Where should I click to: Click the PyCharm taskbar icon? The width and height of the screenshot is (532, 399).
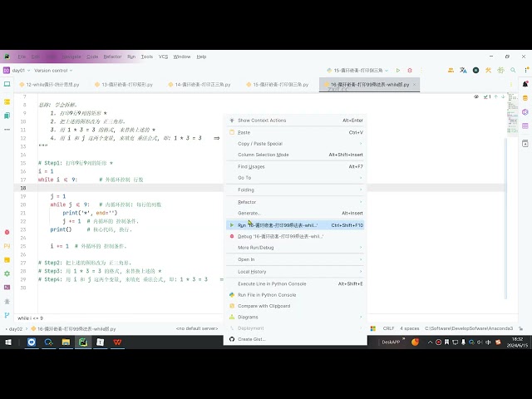pyautogui.click(x=83, y=342)
